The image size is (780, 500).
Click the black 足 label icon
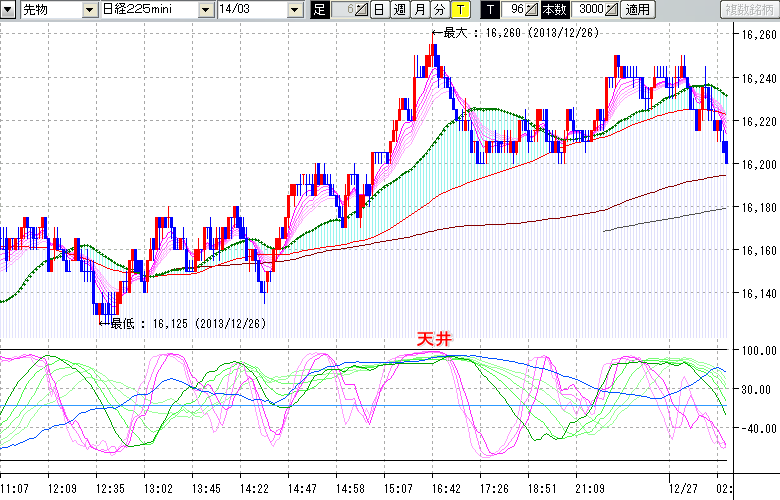point(319,10)
